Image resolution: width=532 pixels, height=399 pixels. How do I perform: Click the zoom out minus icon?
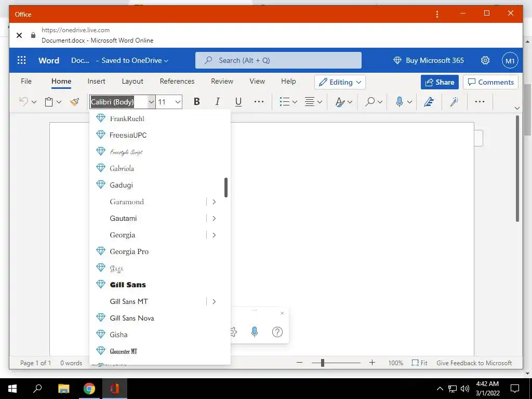click(299, 363)
